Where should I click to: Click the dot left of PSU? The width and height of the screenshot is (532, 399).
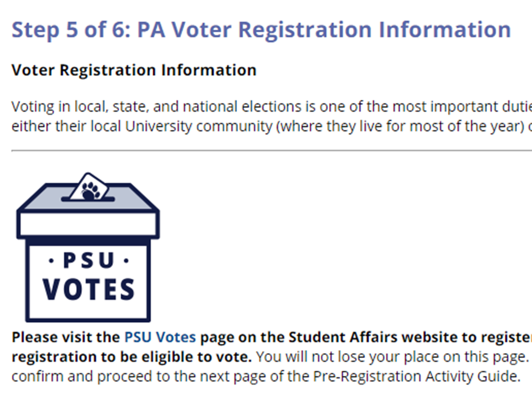[51, 261]
